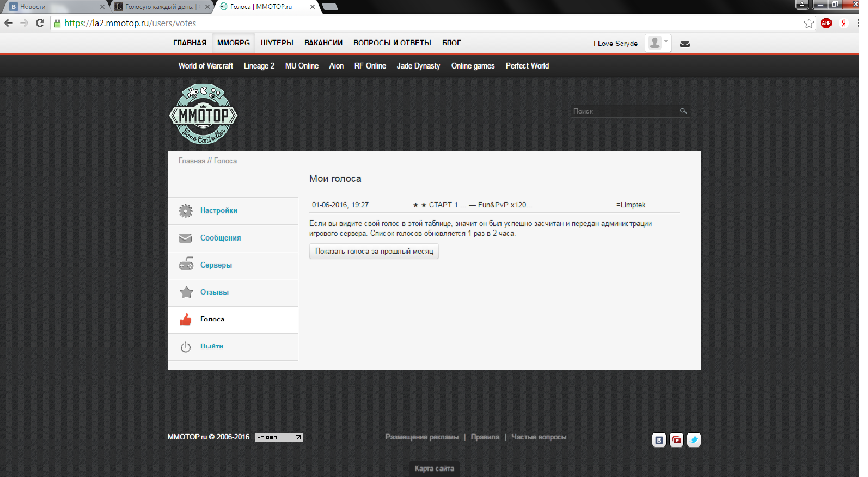The width and height of the screenshot is (868, 477).
Task: Go to the Lineage 2 section
Action: tap(259, 66)
